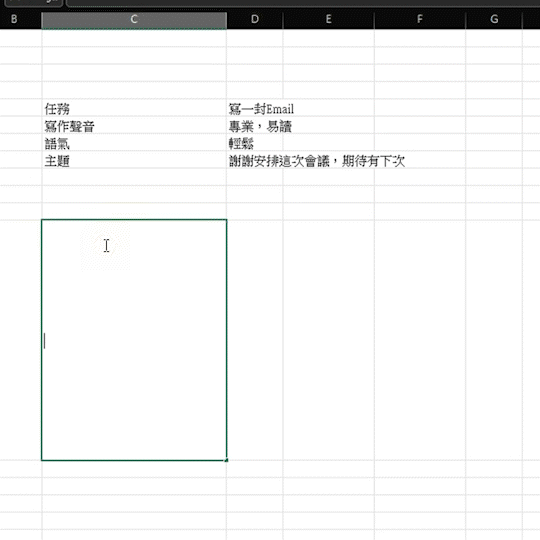This screenshot has height=540, width=540.
Task: Select the 主題 cell
Action: click(x=134, y=160)
